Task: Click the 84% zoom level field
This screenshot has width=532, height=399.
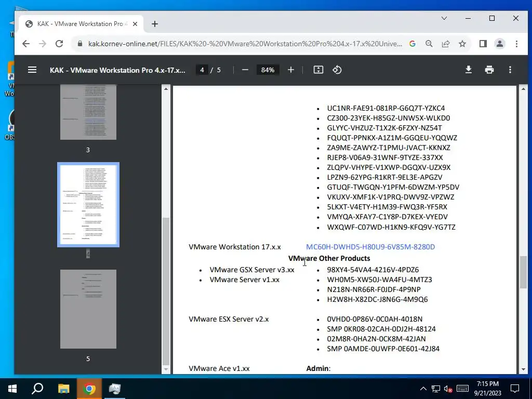Action: tap(268, 70)
